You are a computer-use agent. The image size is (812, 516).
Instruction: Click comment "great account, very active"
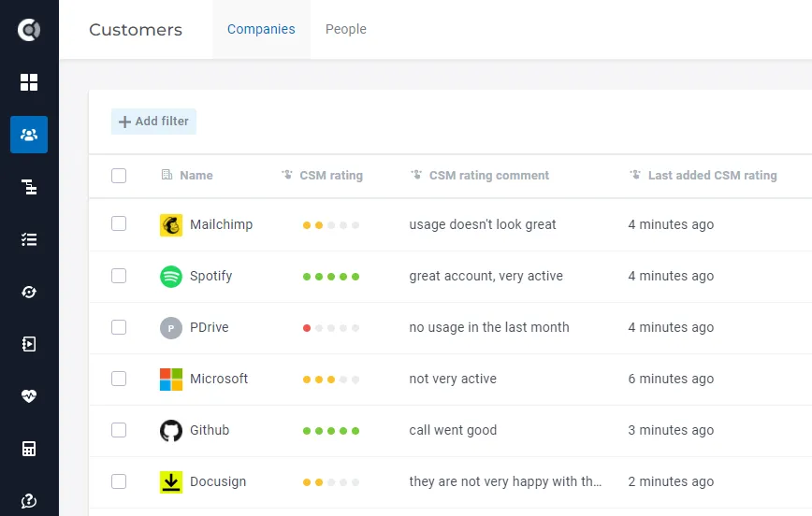point(486,276)
